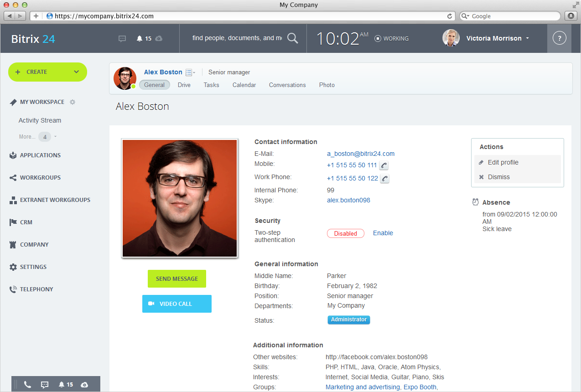Enable two-step authentication

(x=383, y=233)
